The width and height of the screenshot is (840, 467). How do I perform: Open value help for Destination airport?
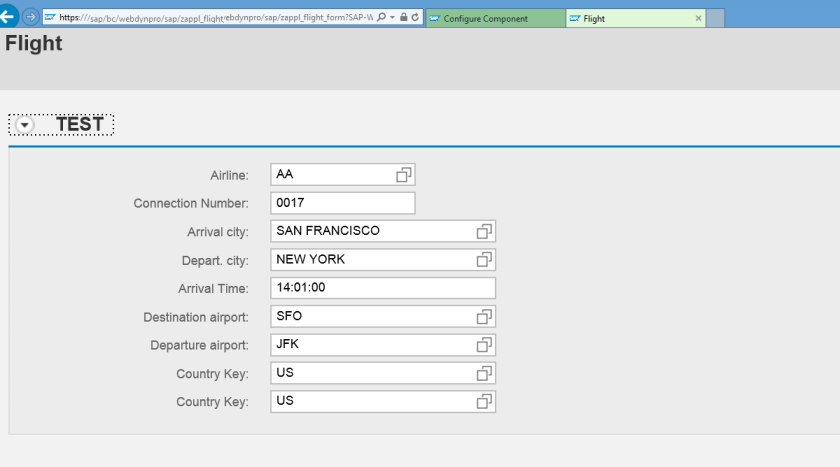click(x=484, y=316)
